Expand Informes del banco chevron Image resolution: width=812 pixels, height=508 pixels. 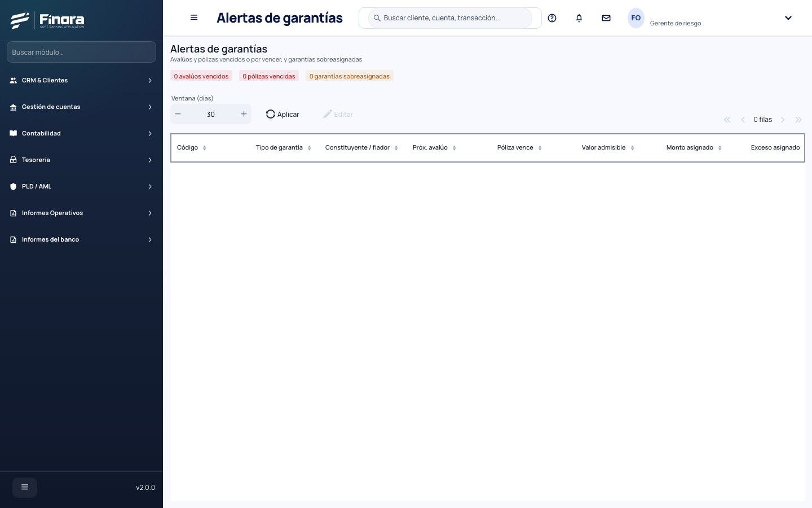point(150,240)
